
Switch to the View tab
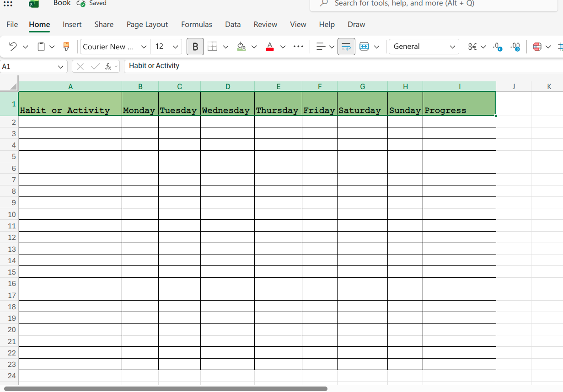[298, 25]
